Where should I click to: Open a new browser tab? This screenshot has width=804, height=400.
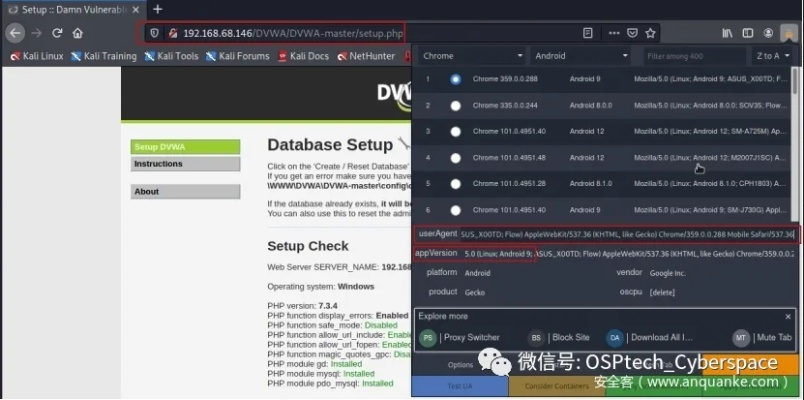(x=157, y=9)
